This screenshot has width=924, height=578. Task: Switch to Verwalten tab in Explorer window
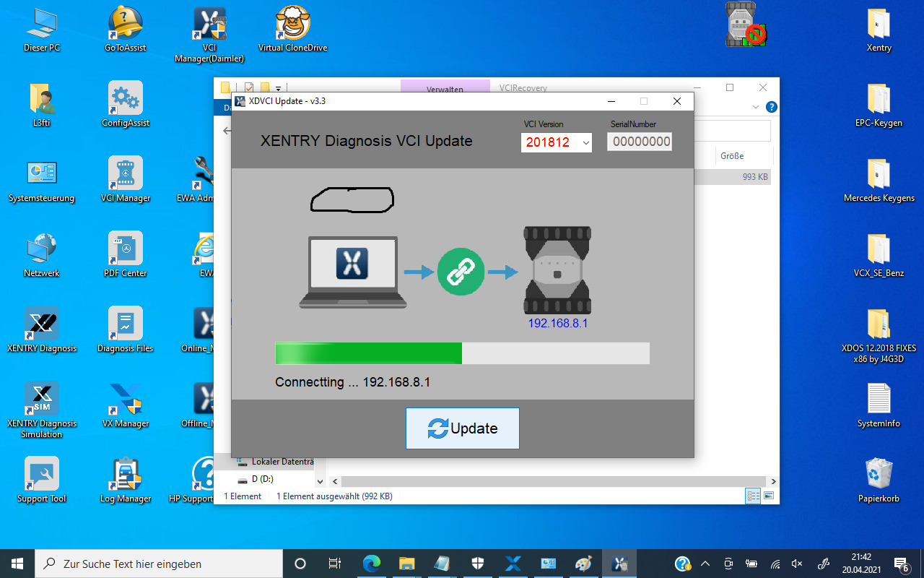coord(445,88)
